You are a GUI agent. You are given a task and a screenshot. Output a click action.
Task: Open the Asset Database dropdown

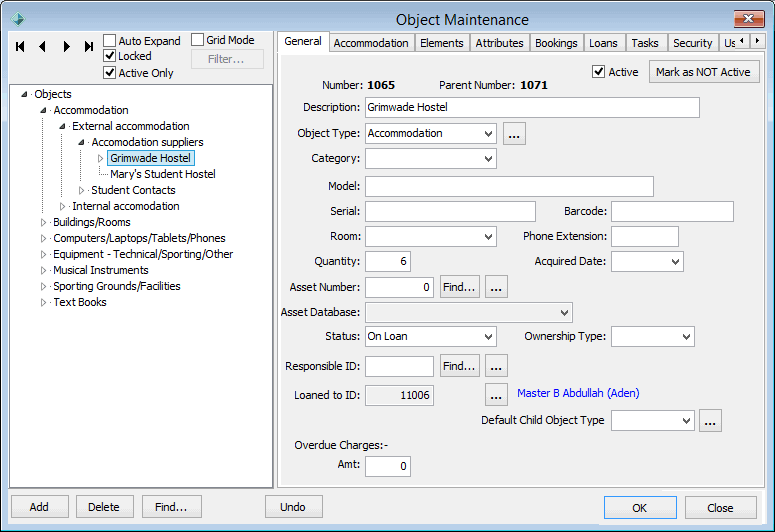coord(564,312)
